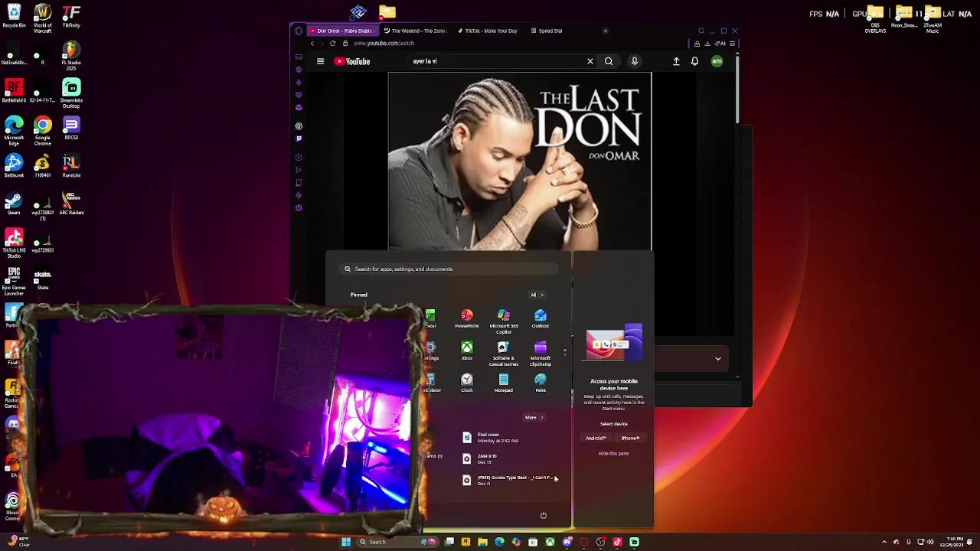Click The Last Don video thumbnail
Viewport: 980px width, 551px height.
[520, 161]
